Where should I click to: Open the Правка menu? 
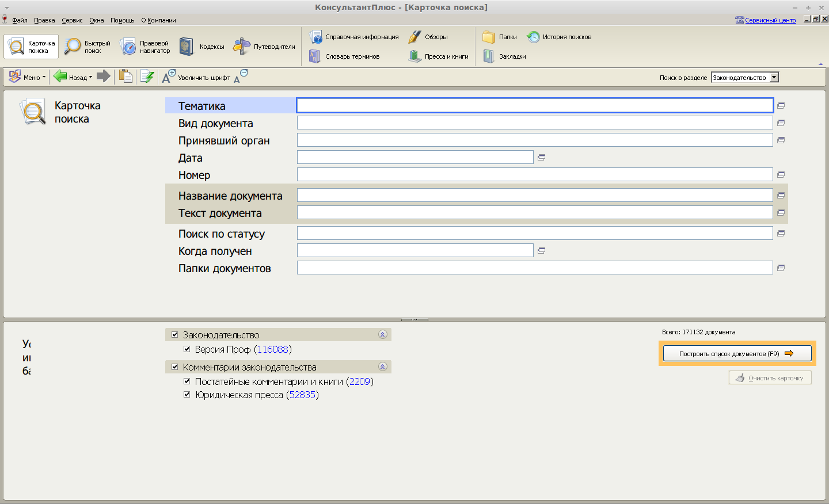click(44, 20)
